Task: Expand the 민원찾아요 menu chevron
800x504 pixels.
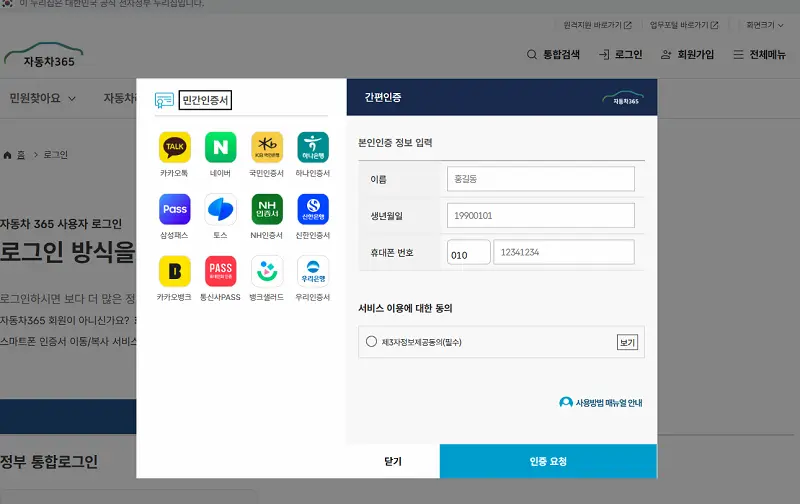Action: tap(72, 98)
